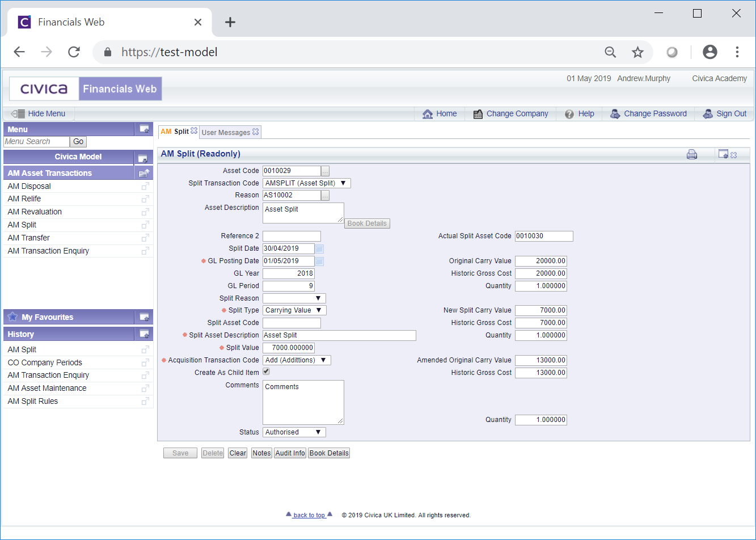Click the Comments text area
This screenshot has height=540, width=756.
(303, 402)
